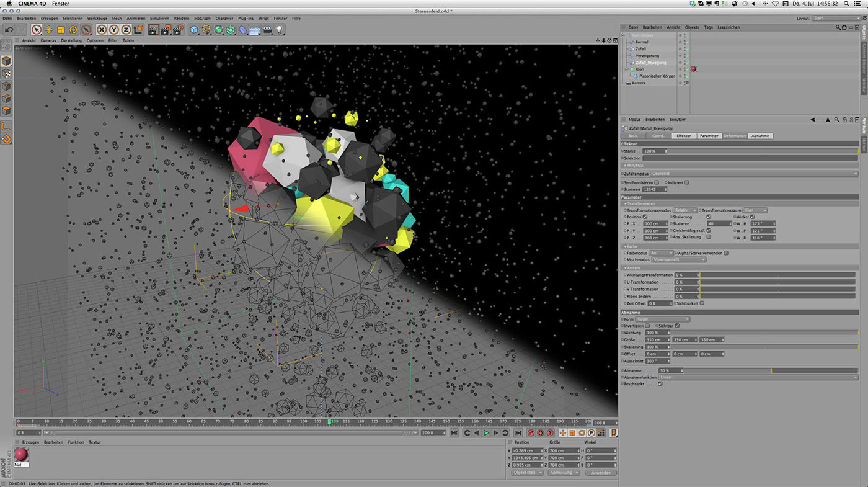Click the Anwenden button
Image resolution: width=868 pixels, height=487 pixels.
pyautogui.click(x=601, y=473)
